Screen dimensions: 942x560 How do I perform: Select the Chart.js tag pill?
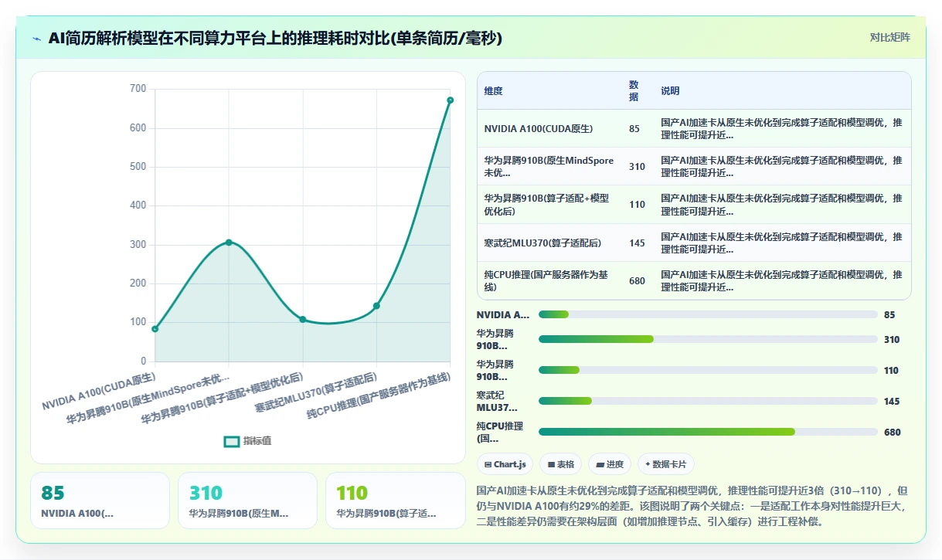[505, 464]
